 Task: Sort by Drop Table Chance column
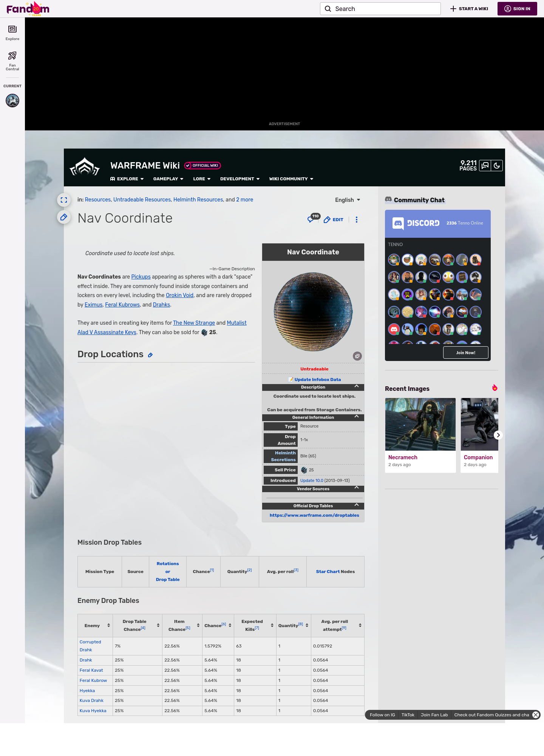tap(158, 626)
